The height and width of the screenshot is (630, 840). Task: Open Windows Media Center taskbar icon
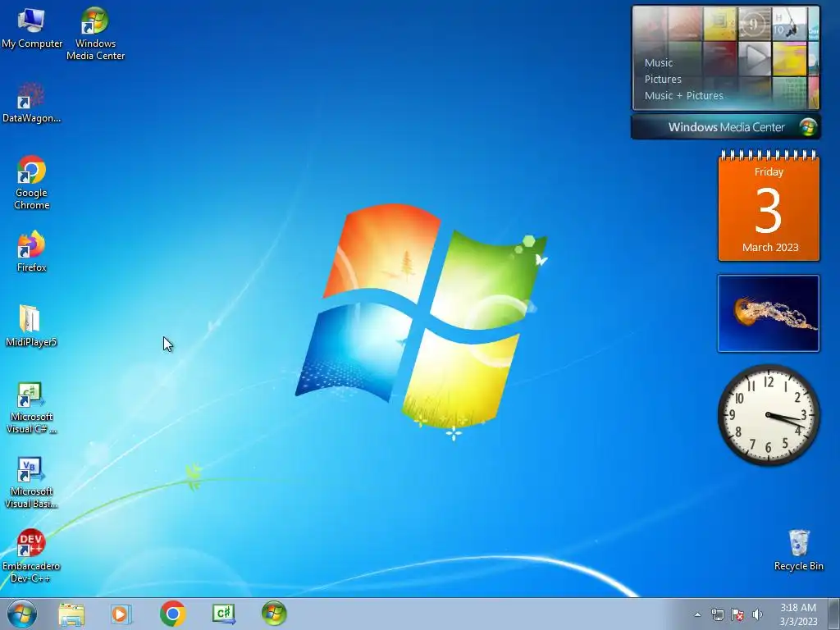pos(274,614)
